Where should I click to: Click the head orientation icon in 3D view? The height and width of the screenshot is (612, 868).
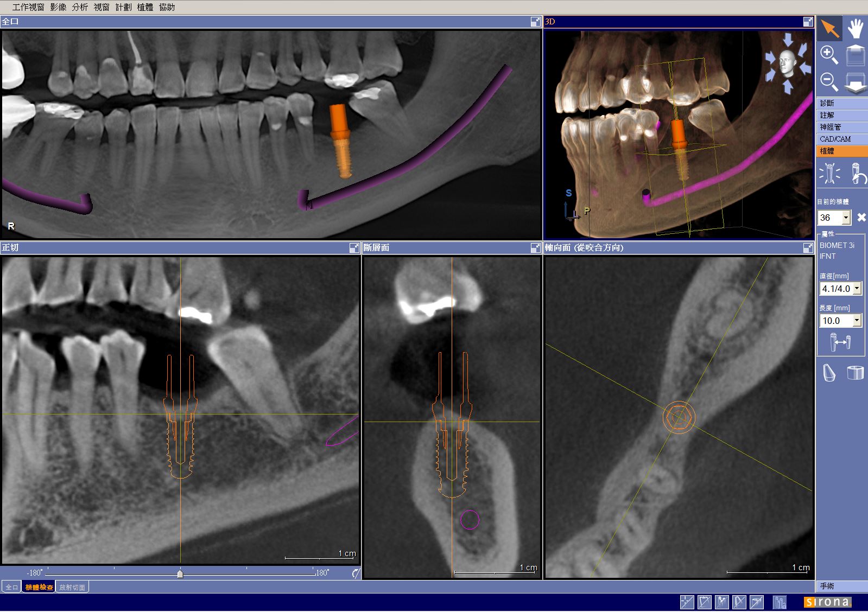[788, 63]
